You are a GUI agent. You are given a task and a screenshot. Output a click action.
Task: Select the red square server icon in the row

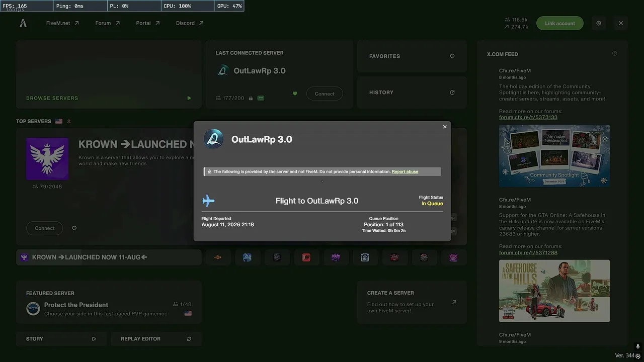pyautogui.click(x=306, y=257)
